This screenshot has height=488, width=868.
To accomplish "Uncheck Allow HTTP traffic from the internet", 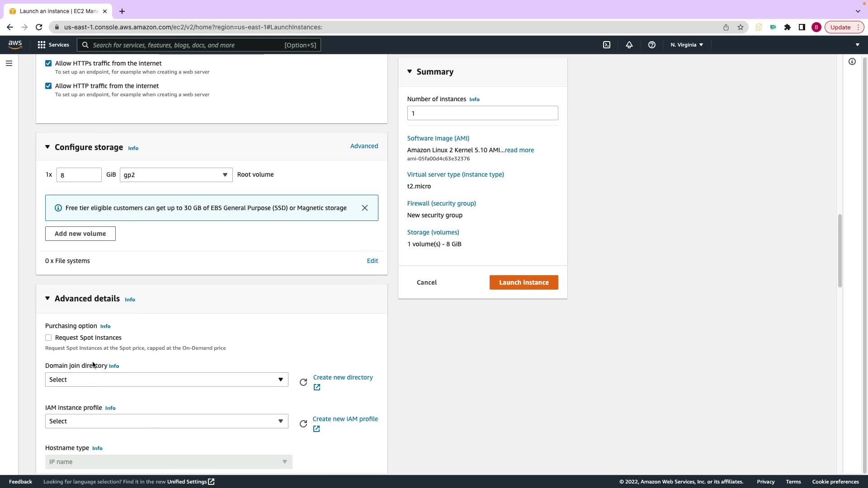I will pyautogui.click(x=48, y=86).
